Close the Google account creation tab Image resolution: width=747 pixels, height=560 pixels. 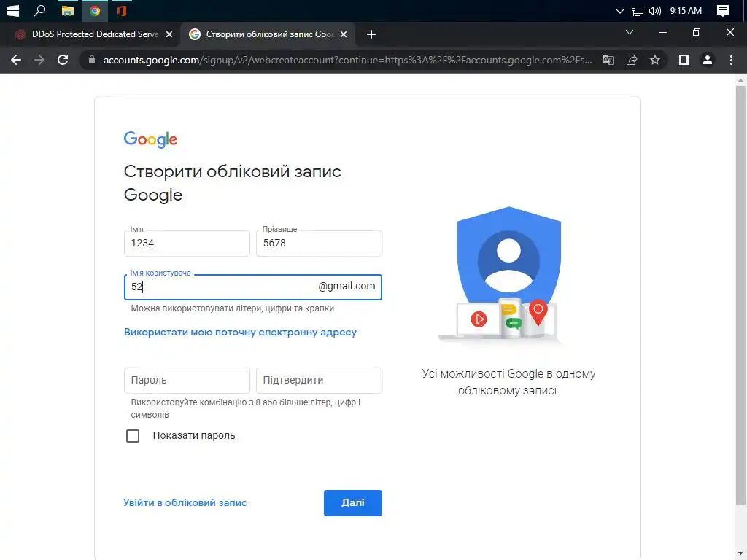[344, 34]
